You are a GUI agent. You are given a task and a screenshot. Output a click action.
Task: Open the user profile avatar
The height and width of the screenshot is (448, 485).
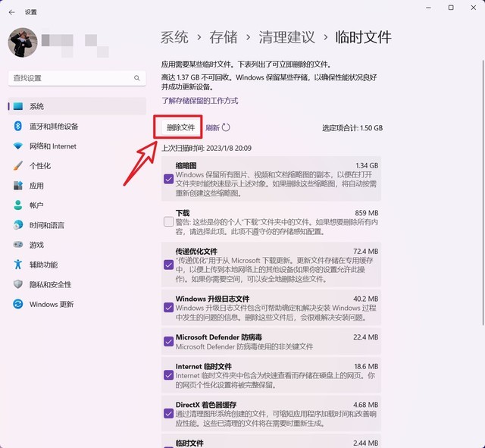click(23, 42)
